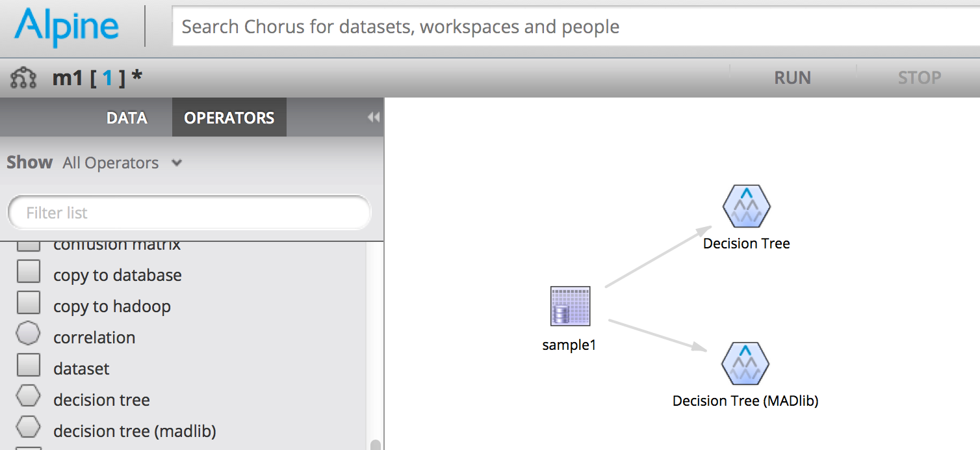Open the All Operators dropdown
Image resolution: width=980 pixels, height=450 pixels.
[122, 163]
